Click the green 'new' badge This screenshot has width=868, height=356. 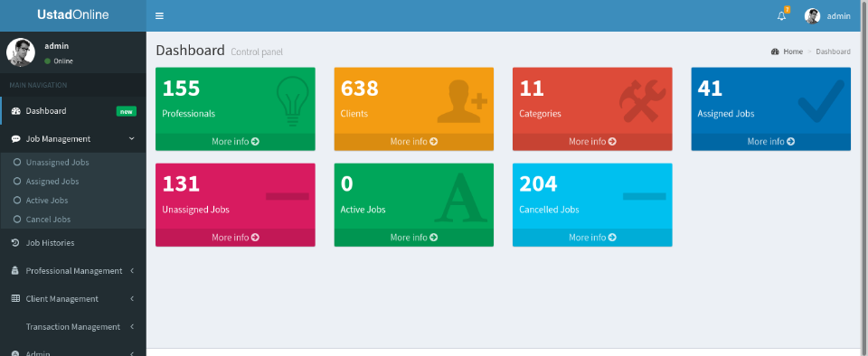[x=127, y=111]
